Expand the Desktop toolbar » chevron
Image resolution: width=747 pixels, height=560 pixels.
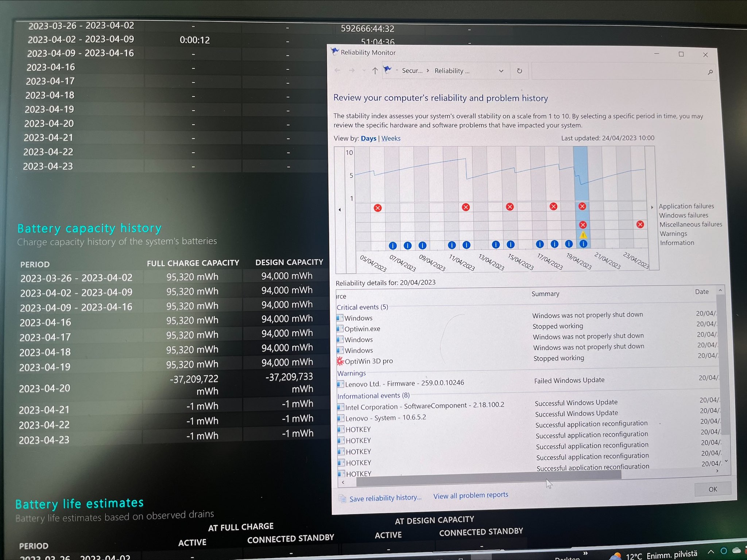585,553
